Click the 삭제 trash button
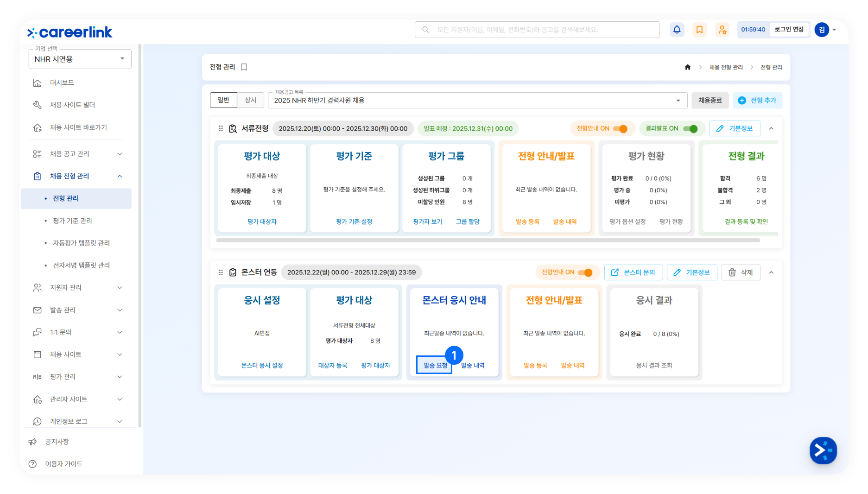 point(741,272)
